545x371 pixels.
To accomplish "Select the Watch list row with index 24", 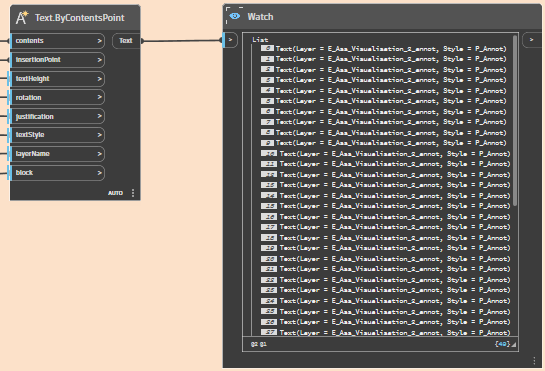I will point(385,301).
